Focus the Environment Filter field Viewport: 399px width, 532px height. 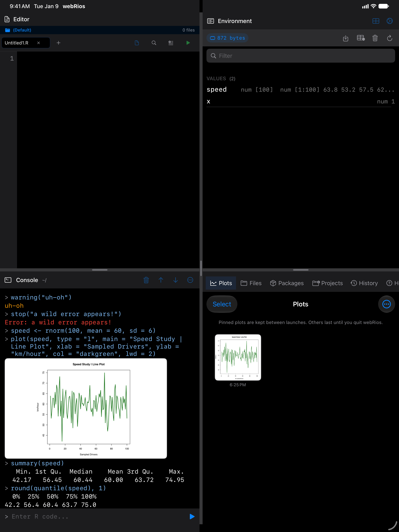[301, 56]
